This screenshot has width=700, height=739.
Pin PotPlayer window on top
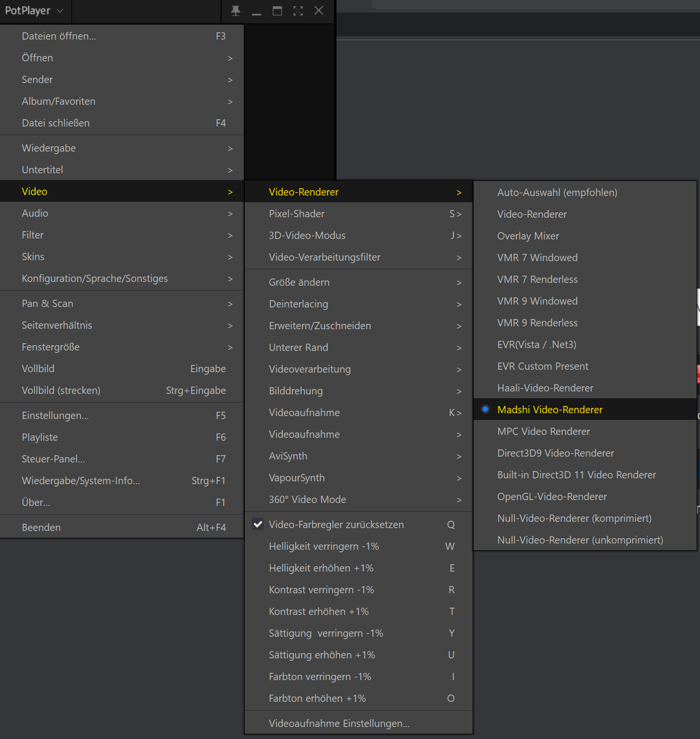(x=236, y=11)
